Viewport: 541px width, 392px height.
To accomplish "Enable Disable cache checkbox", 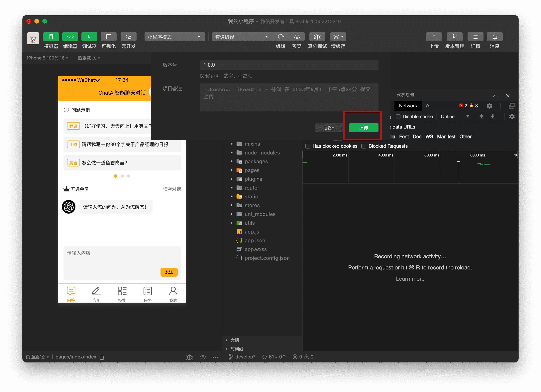I will [x=398, y=117].
